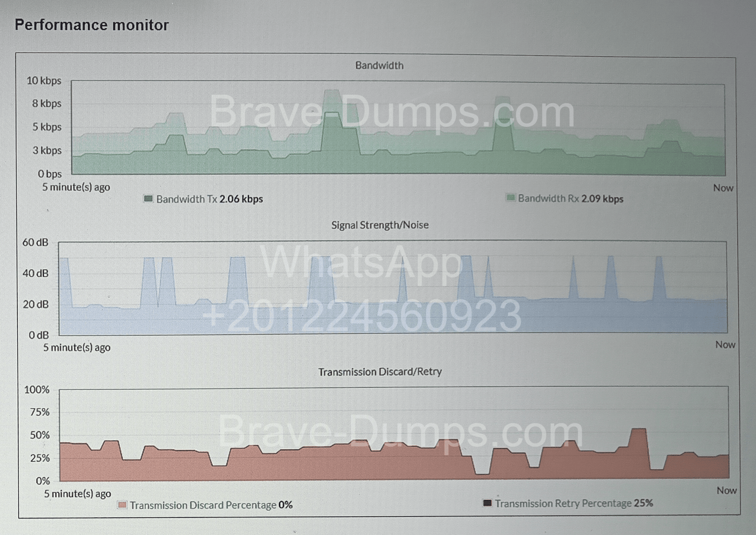
Task: Click the Transmission Retry Percentage legend swatch
Action: click(487, 503)
